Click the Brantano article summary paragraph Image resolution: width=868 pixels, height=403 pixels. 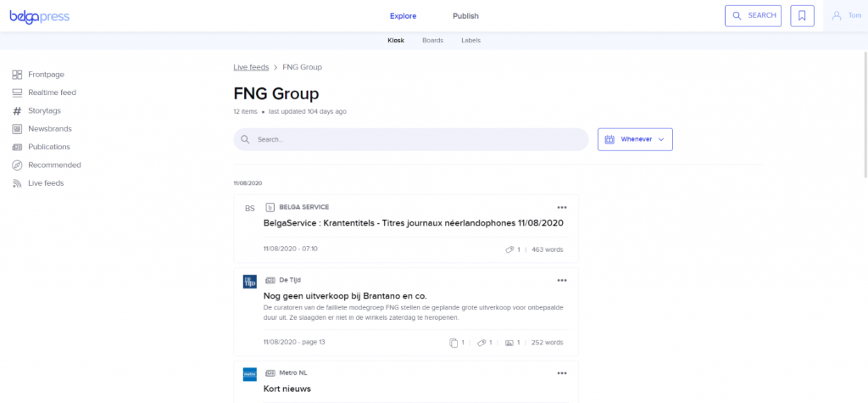(x=413, y=313)
